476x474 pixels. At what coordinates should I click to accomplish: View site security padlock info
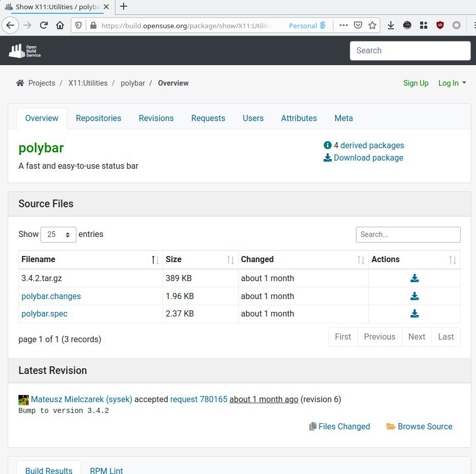point(93,26)
